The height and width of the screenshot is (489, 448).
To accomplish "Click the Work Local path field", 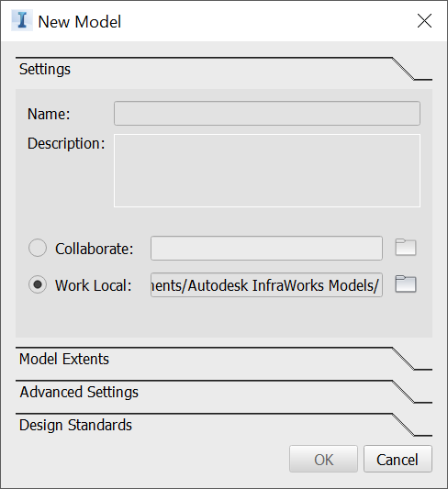I will click(266, 285).
